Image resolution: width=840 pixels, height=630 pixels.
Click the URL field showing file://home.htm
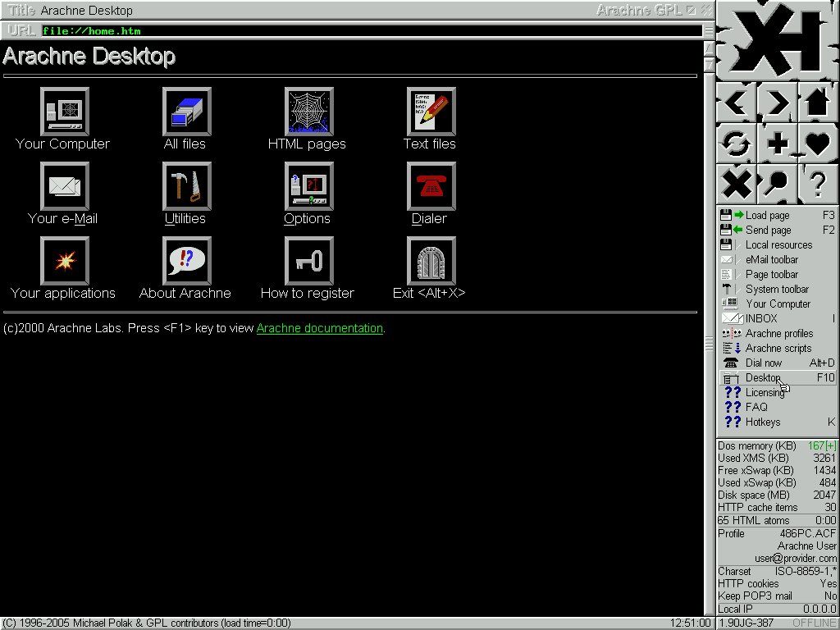(x=372, y=30)
